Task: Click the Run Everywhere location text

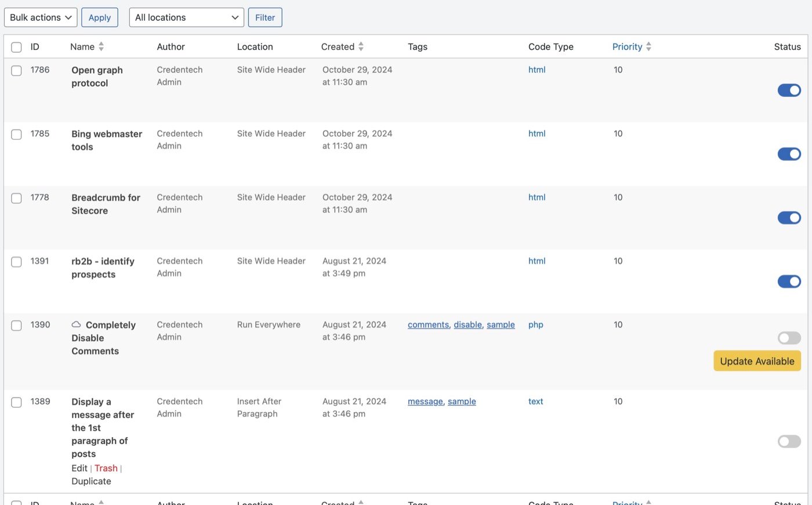Action: pyautogui.click(x=269, y=324)
